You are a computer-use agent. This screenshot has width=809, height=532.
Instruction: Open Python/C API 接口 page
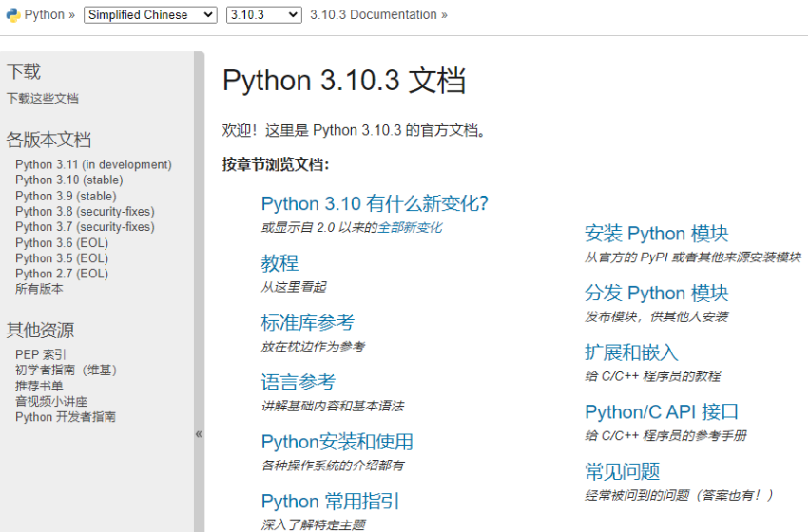point(662,412)
